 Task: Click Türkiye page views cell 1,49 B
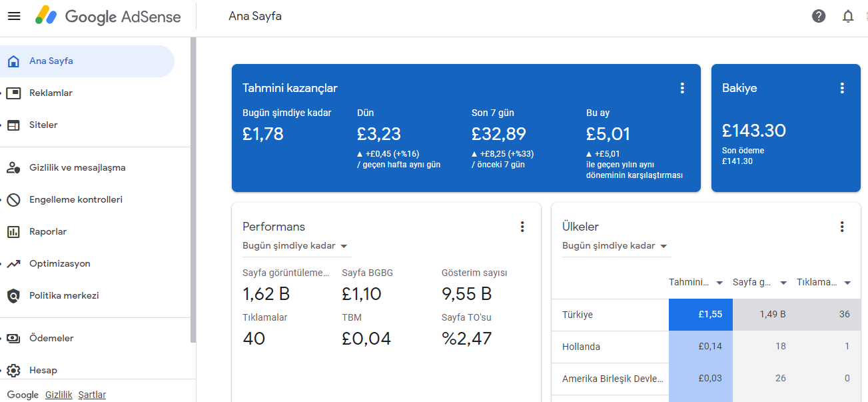pos(765,315)
